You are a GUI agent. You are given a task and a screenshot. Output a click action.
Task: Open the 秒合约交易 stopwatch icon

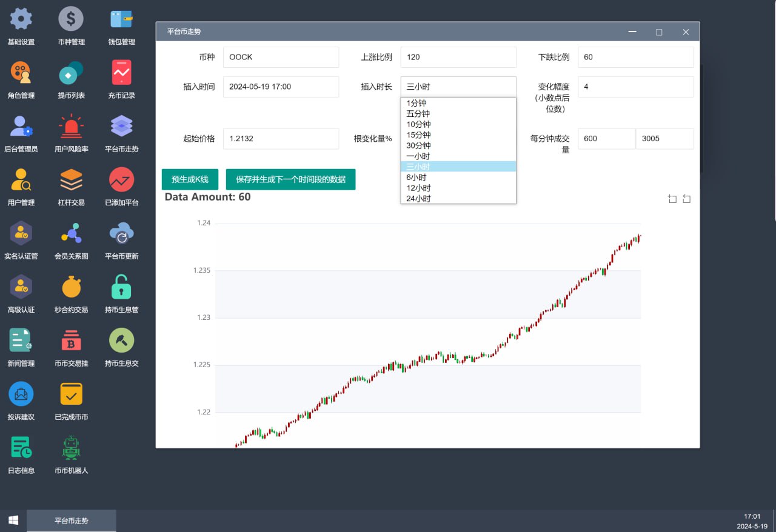(x=71, y=287)
